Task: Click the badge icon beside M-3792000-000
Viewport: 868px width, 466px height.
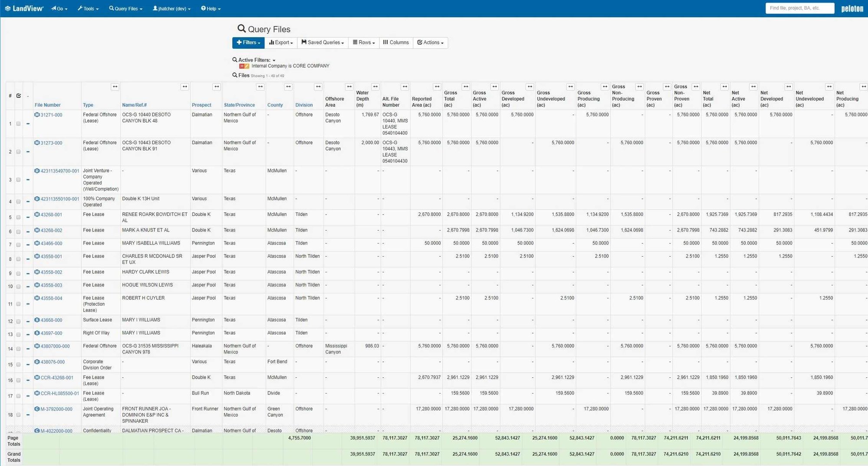Action: 37,409
